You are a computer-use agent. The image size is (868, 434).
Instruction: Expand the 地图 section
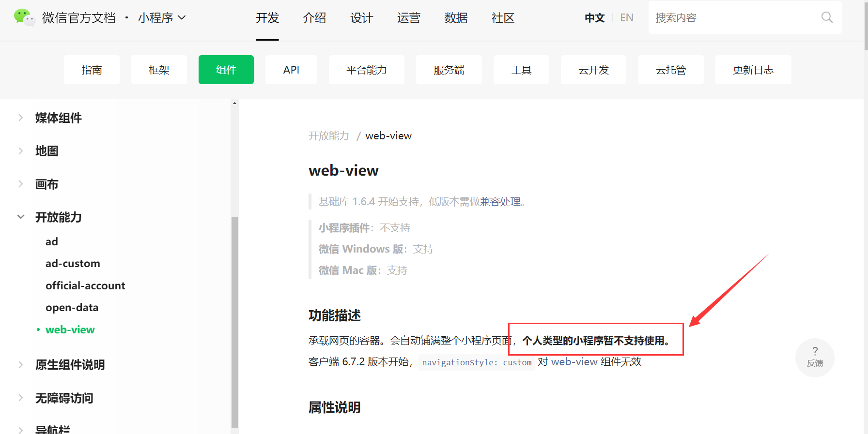pyautogui.click(x=20, y=151)
